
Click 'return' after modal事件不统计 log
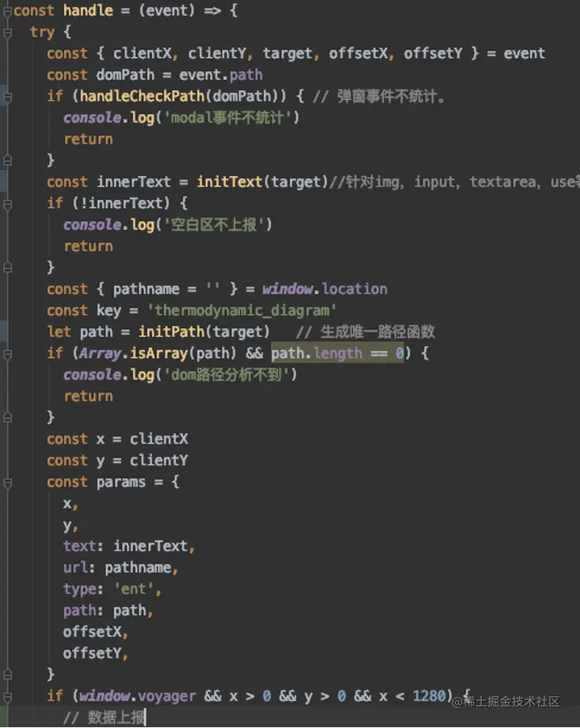(88, 140)
